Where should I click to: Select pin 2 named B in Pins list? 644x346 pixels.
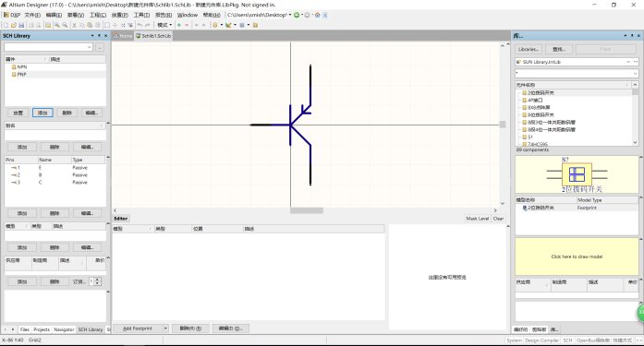coord(55,175)
